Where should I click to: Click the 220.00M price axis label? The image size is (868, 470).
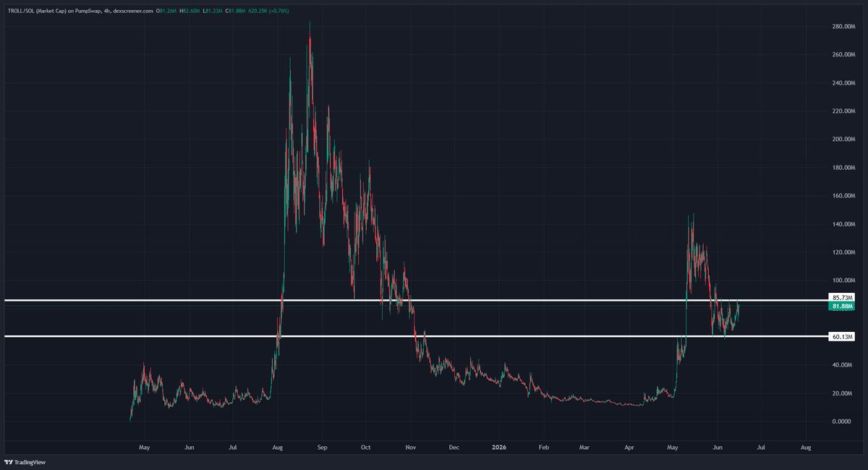click(844, 111)
